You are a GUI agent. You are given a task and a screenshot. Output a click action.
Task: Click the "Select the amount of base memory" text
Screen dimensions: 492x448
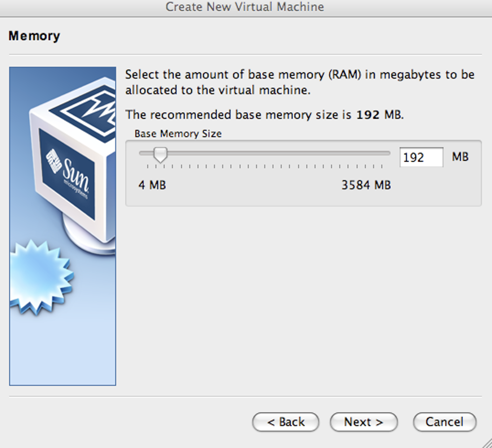pyautogui.click(x=300, y=82)
